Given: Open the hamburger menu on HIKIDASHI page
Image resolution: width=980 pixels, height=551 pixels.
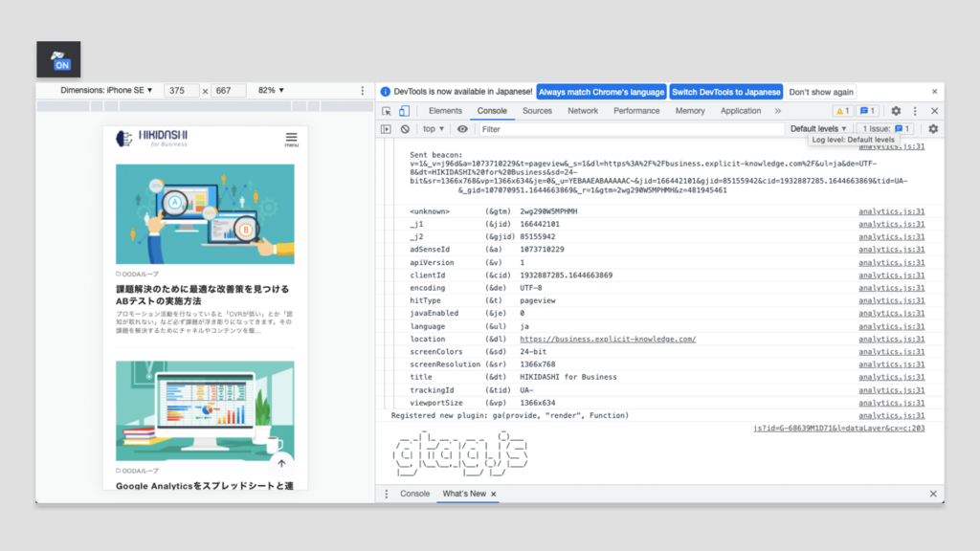Looking at the screenshot, I should [x=291, y=138].
